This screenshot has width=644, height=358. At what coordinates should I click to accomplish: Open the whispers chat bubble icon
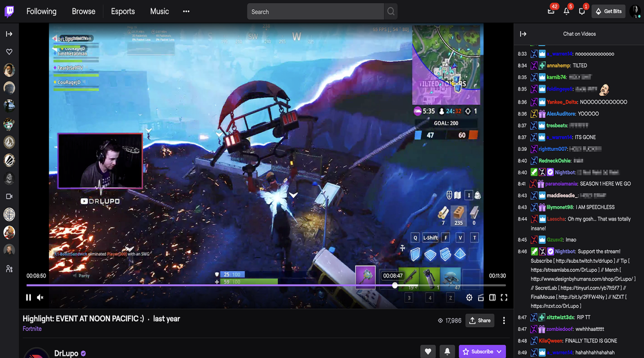pyautogui.click(x=582, y=12)
